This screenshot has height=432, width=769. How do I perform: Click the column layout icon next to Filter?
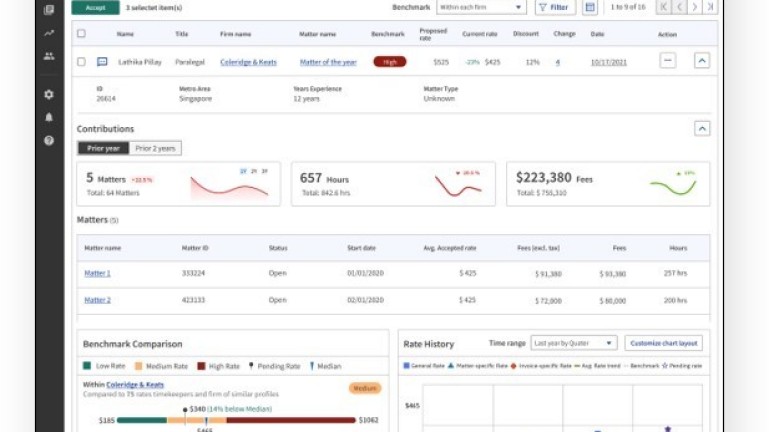tap(590, 8)
